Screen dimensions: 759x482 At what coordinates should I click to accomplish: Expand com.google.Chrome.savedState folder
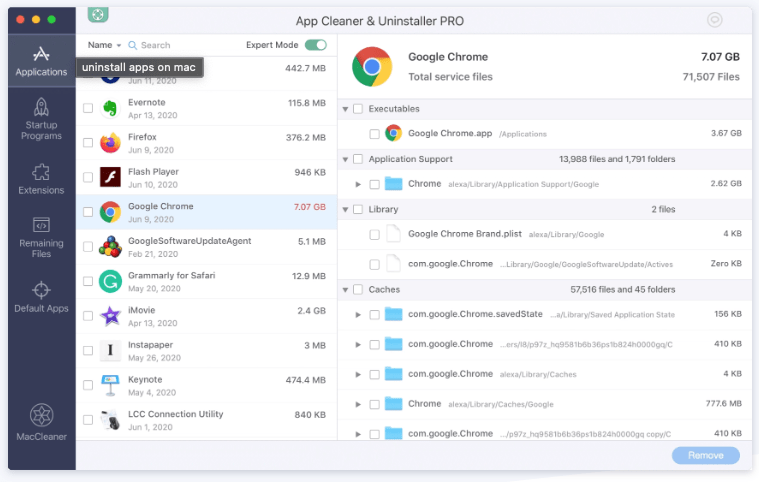point(358,315)
